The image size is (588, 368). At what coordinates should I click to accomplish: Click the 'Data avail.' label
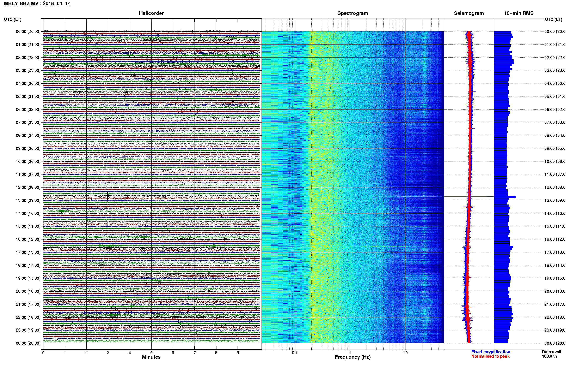point(552,352)
